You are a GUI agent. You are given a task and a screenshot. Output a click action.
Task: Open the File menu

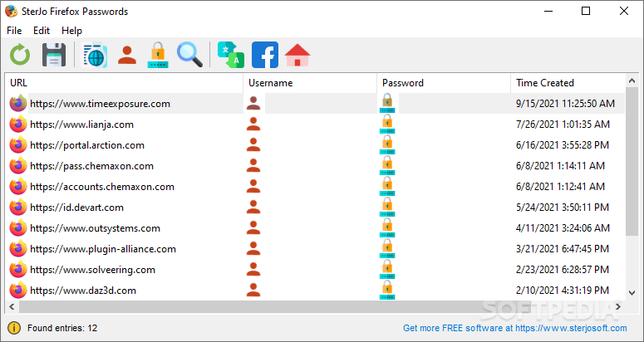pos(14,31)
